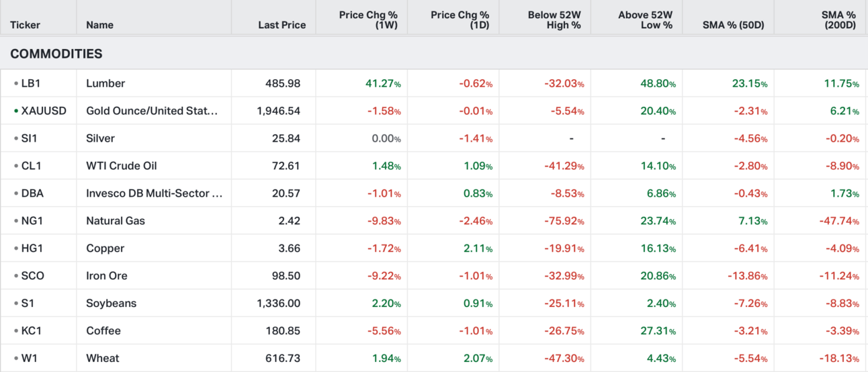868x372 pixels.
Task: Sort by Price Chg % (1W) header
Action: click(368, 19)
